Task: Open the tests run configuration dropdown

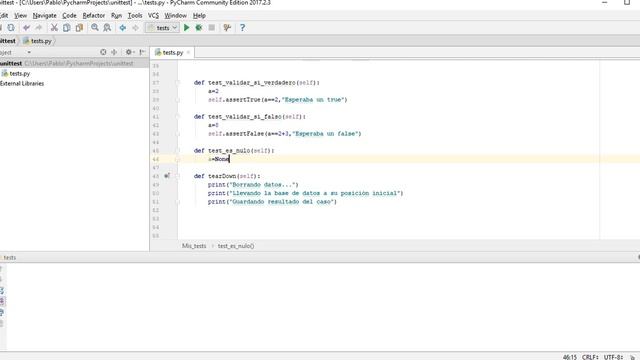Action: (162, 28)
